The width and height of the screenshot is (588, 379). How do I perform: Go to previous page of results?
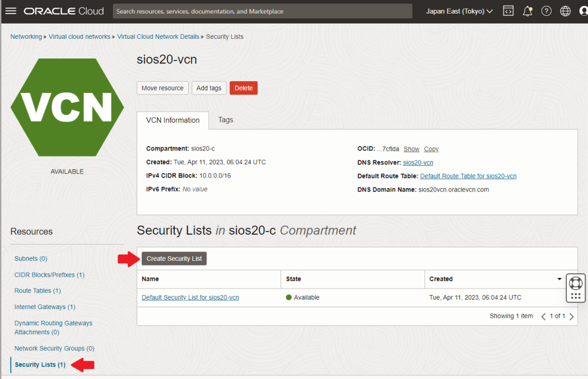click(543, 316)
